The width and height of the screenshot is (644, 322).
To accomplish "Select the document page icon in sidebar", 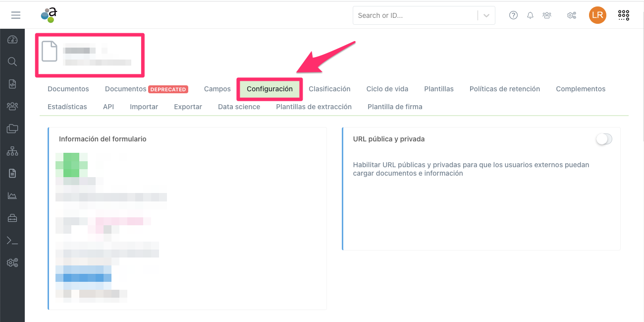I will coord(12,173).
